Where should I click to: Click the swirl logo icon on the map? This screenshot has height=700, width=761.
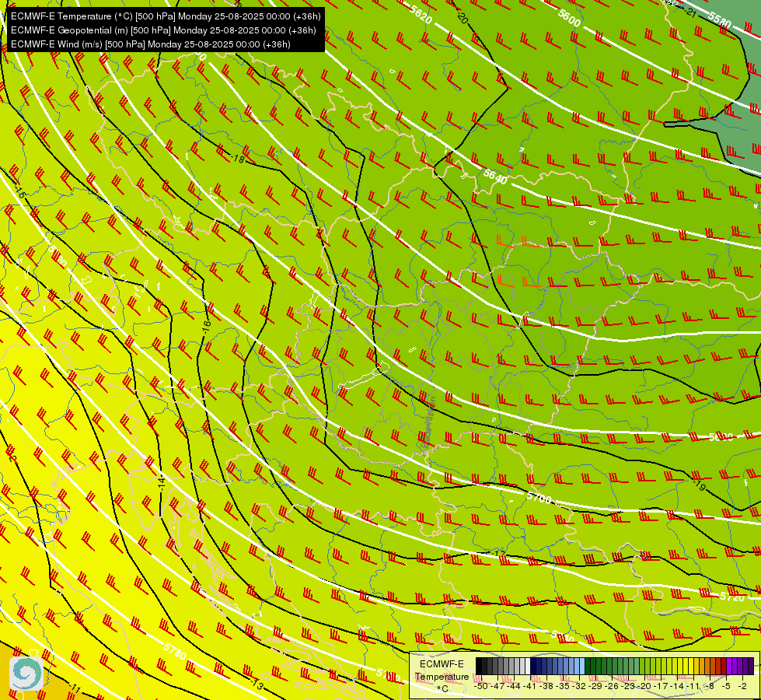point(26,674)
